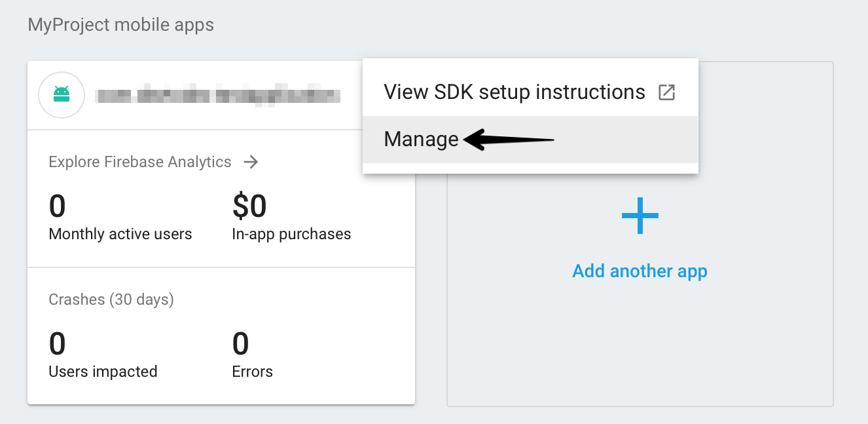The image size is (868, 424).
Task: Click the green Android app icon
Action: click(62, 95)
